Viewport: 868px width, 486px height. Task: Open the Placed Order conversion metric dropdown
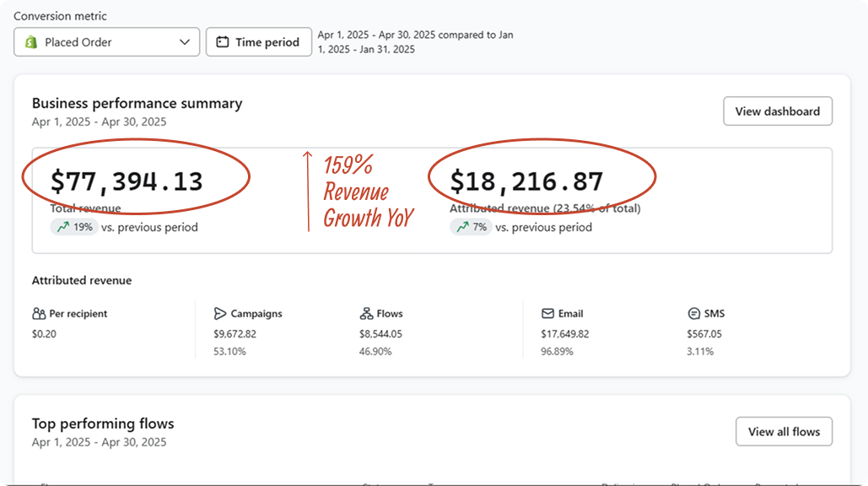tap(106, 42)
